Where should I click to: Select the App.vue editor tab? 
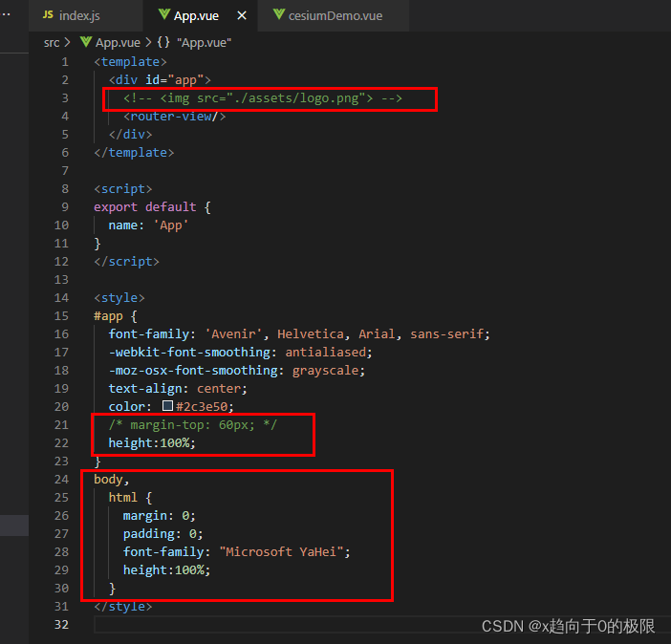(201, 16)
